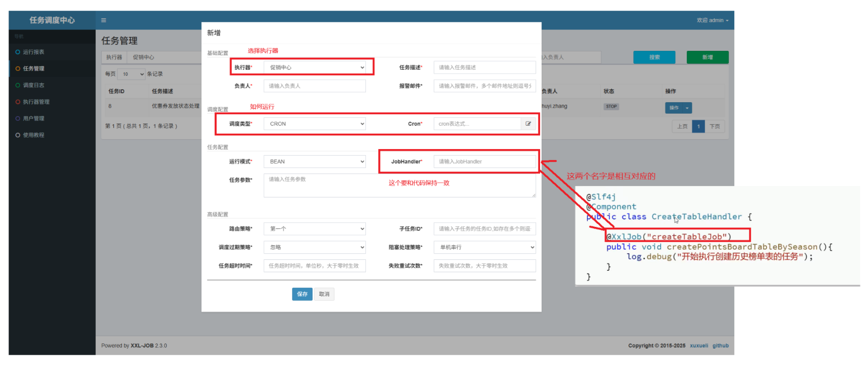Open 任务管理 in the sidebar
The width and height of the screenshot is (868, 373).
point(52,68)
